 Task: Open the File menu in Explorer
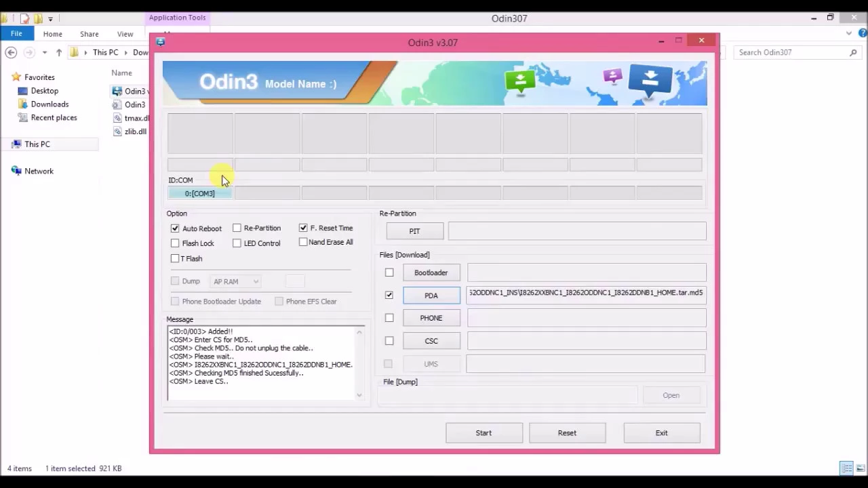(16, 33)
